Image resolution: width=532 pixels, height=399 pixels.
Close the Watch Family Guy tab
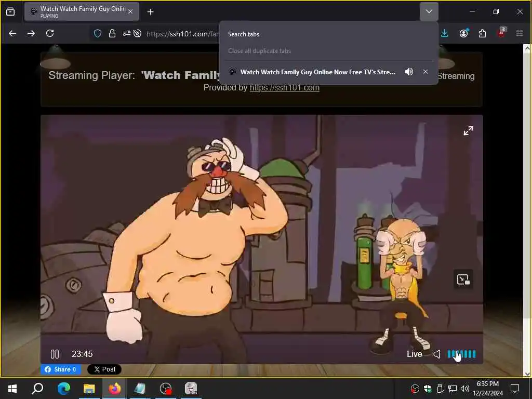130,12
